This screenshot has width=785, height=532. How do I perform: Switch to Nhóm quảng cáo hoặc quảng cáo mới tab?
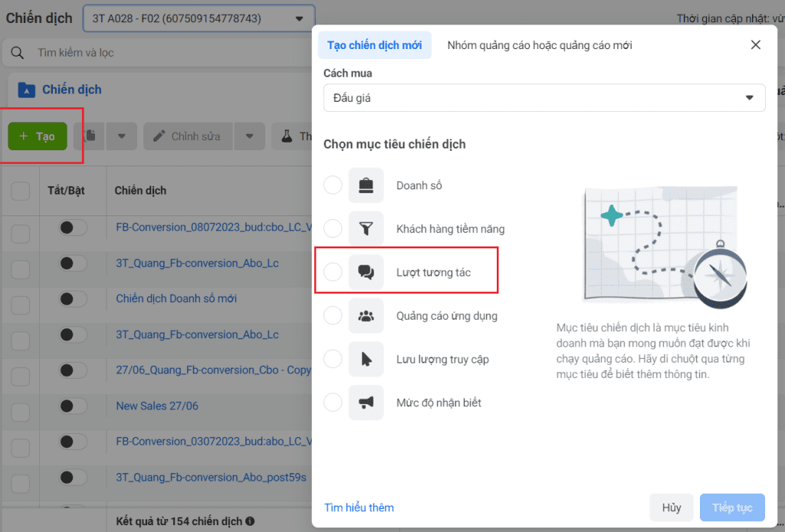pos(540,45)
